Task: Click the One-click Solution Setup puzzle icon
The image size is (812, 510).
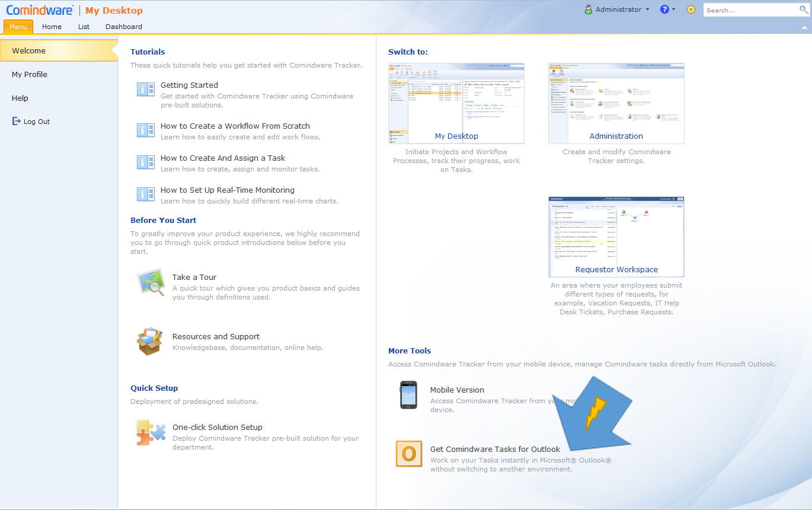Action: coord(151,432)
